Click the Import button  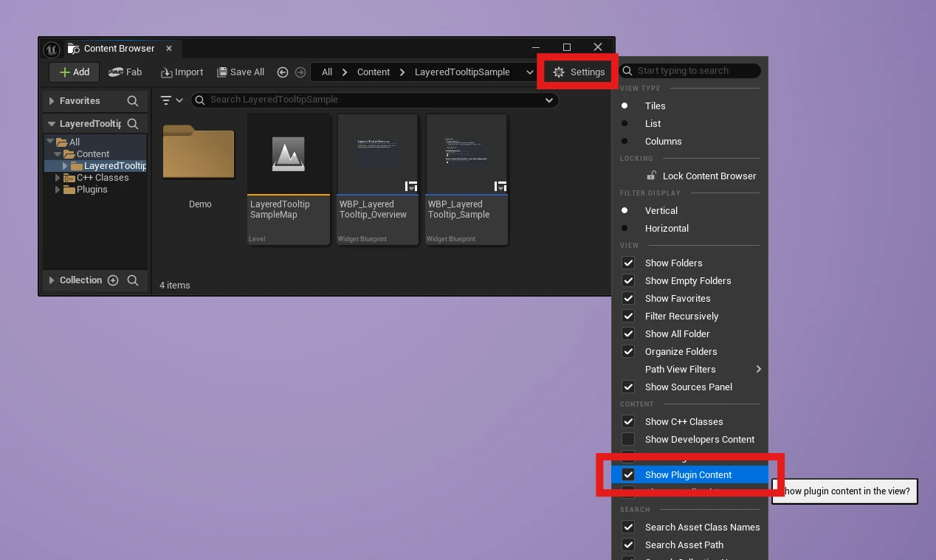pos(182,72)
